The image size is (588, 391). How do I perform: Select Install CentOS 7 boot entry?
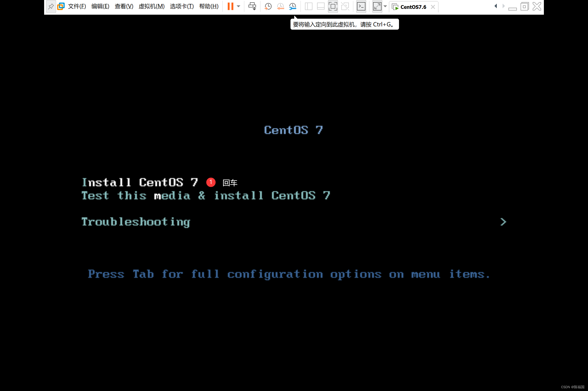coord(140,183)
